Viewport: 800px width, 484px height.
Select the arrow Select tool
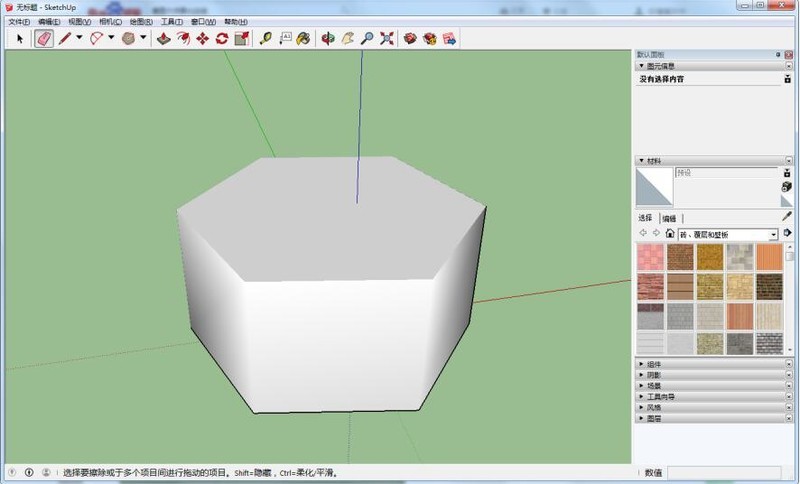21,38
